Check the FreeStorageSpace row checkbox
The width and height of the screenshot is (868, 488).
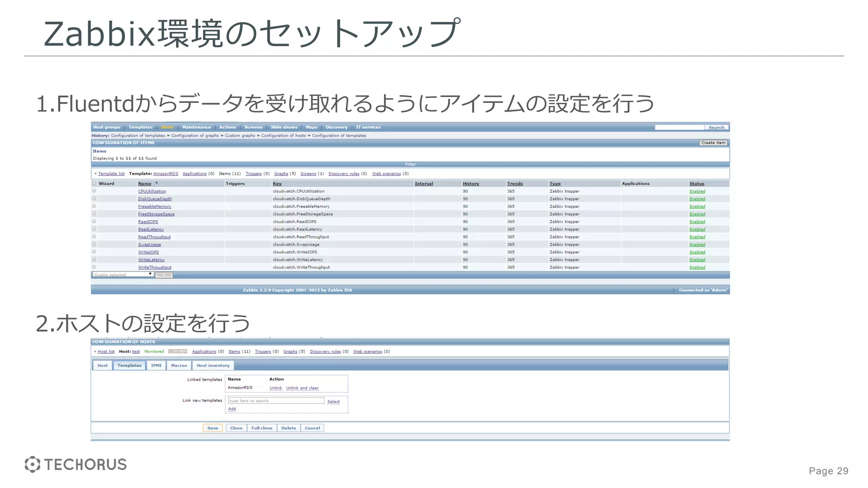point(94,214)
